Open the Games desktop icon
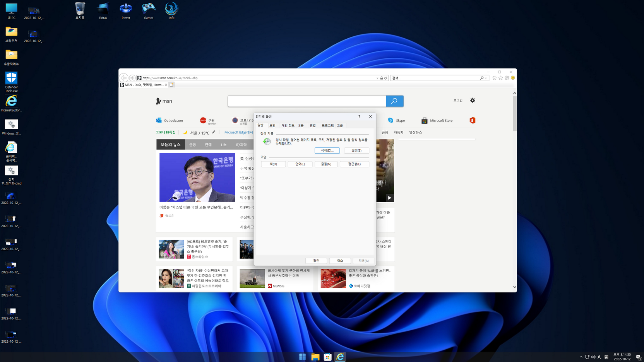Viewport: 644px width, 362px height. pos(149,11)
